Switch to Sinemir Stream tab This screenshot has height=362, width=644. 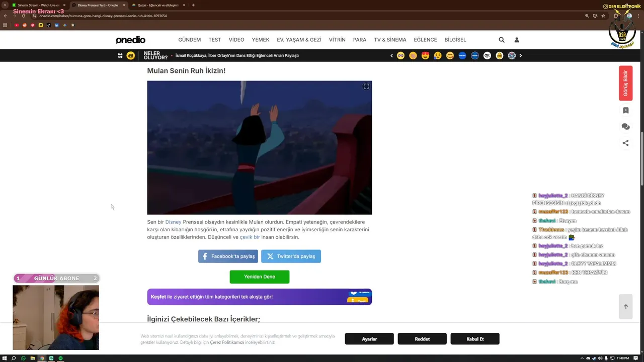tap(39, 5)
